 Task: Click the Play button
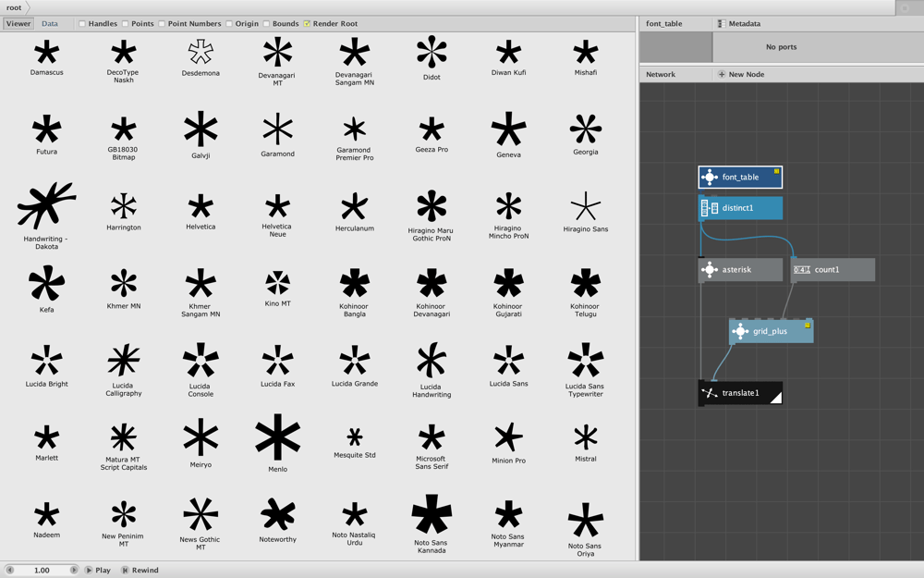[x=98, y=571]
